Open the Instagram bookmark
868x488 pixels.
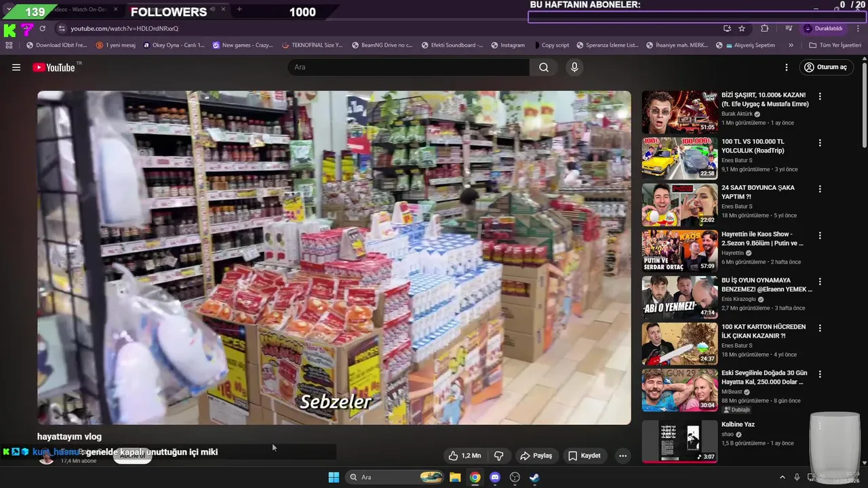pyautogui.click(x=507, y=45)
